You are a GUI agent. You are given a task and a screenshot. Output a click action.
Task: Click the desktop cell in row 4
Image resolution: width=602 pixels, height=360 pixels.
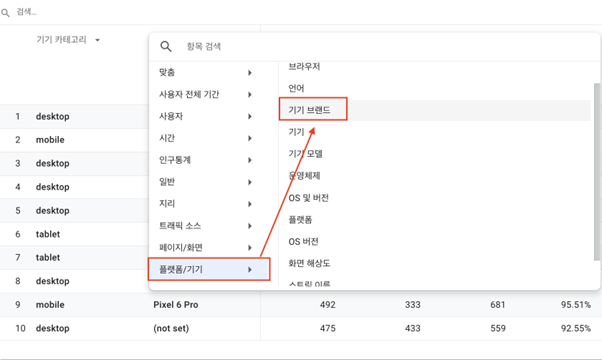click(x=53, y=187)
